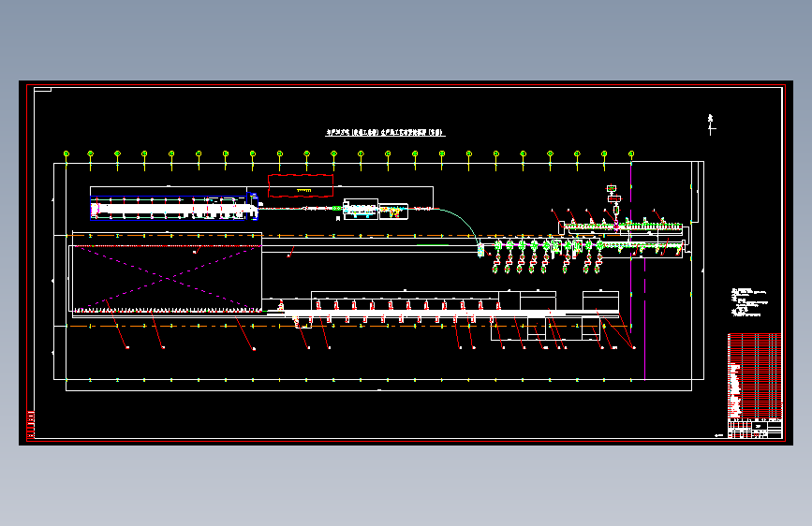The image size is (812, 526).
Task: Select the white equipment box beside green block
Action: [361, 209]
